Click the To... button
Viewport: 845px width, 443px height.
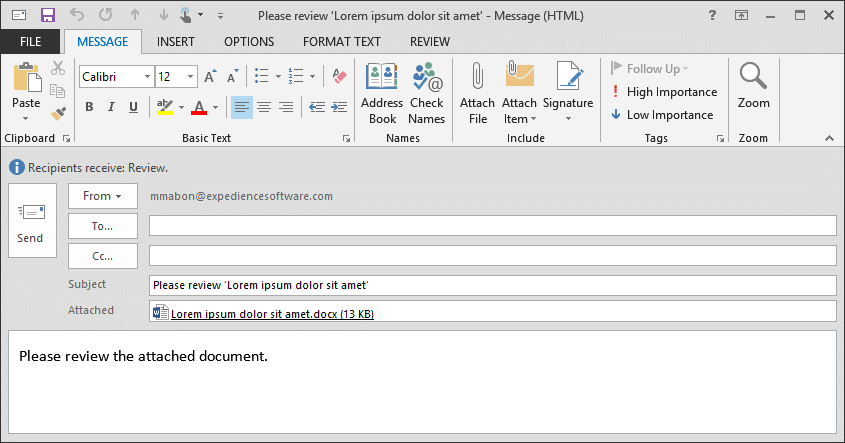click(102, 226)
